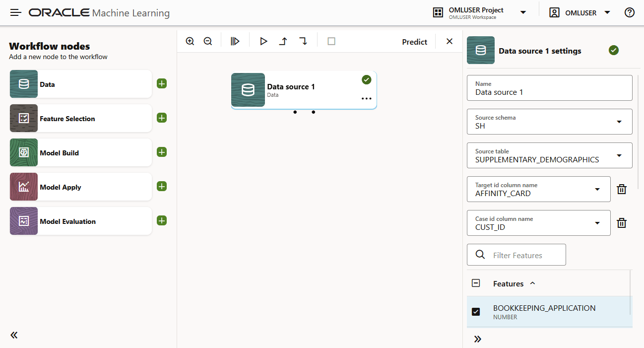Click search icon in Filter Features
This screenshot has height=348, width=644.
click(480, 255)
